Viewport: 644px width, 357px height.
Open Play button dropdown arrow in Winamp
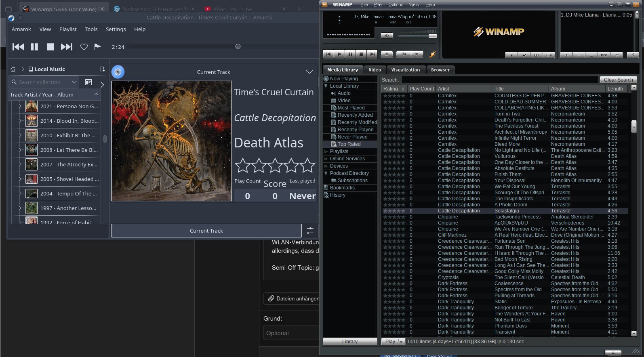(401, 342)
